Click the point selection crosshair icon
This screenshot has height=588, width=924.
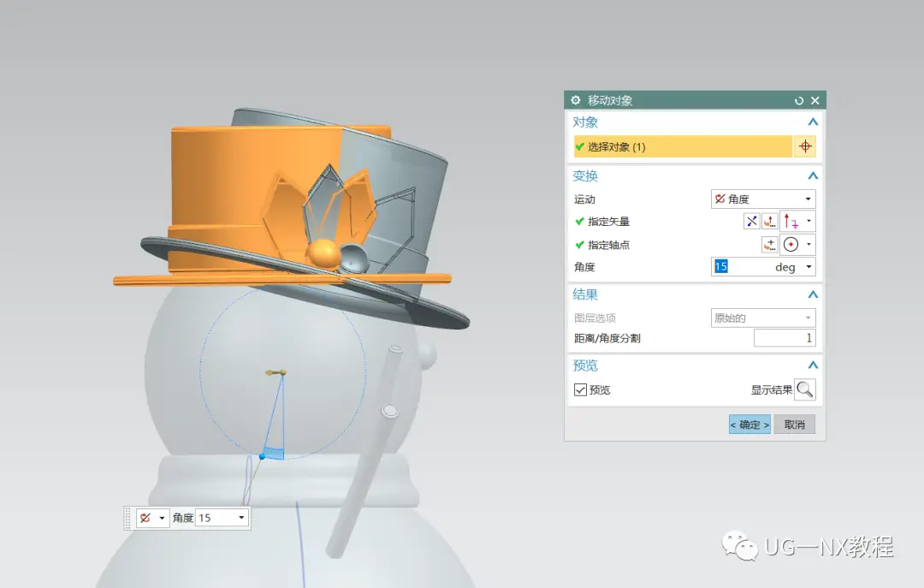[805, 146]
